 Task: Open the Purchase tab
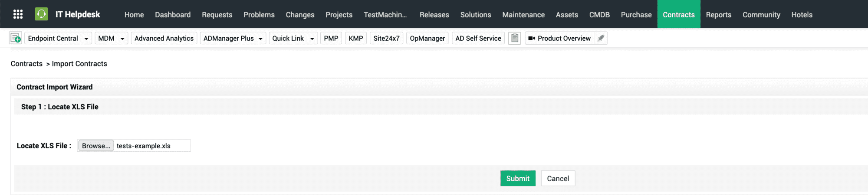(636, 14)
